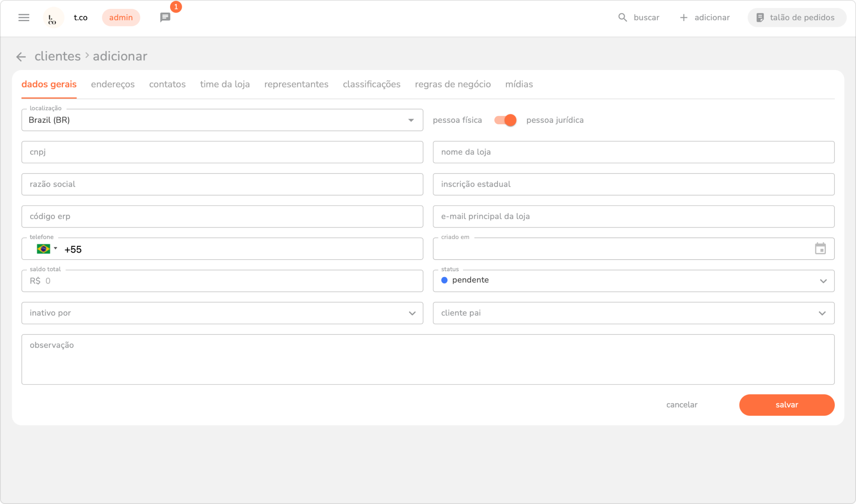
Task: Click the cancelar button
Action: pos(681,405)
